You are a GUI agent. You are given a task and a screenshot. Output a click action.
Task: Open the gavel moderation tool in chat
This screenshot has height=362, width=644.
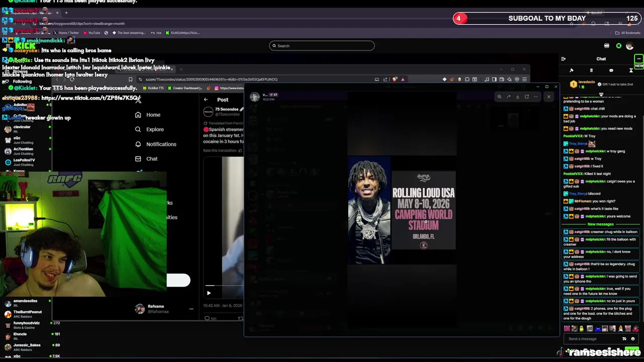572,70
